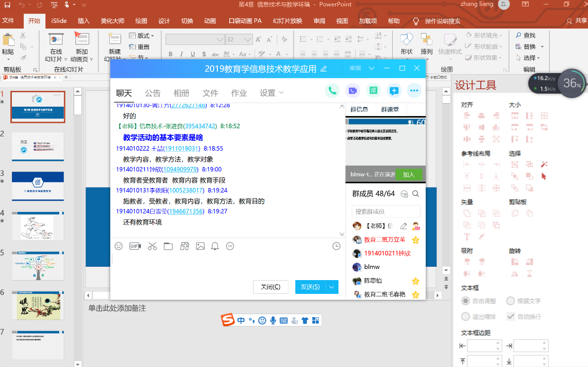The image size is (588, 367).
Task: Start a video call in the group
Action: click(x=352, y=90)
